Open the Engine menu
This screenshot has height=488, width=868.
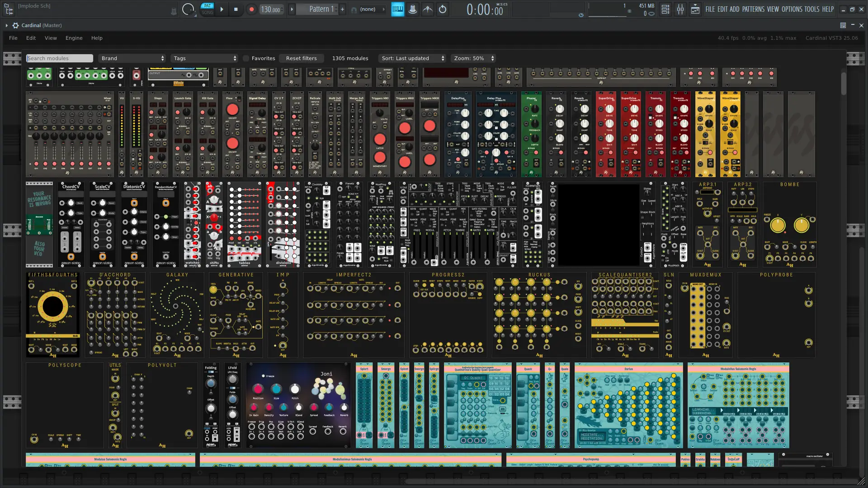(74, 38)
